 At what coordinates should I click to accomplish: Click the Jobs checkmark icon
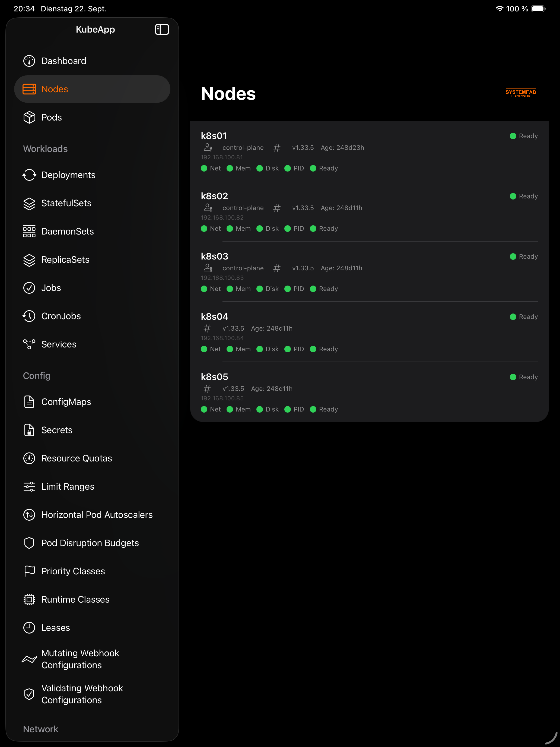pyautogui.click(x=29, y=288)
